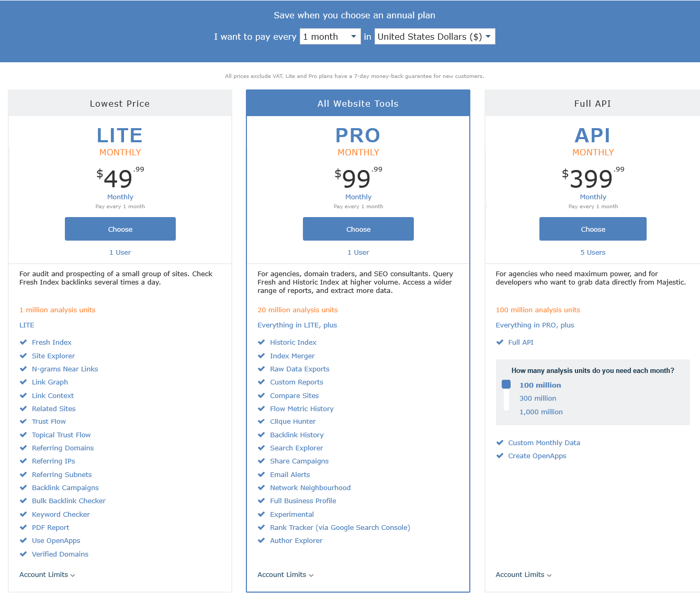Viewport: 700px width, 601px height.
Task: Open Rank Tracker via Google Search Console
Action: pyautogui.click(x=340, y=527)
